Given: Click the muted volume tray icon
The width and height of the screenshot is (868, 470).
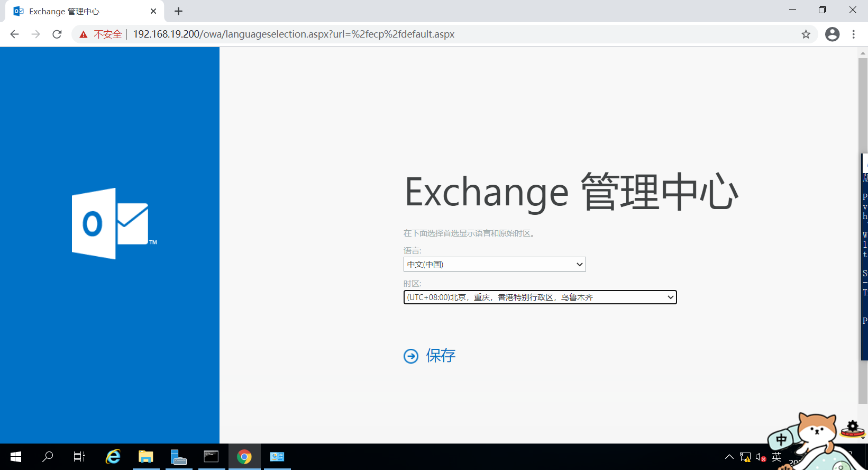Looking at the screenshot, I should point(761,457).
